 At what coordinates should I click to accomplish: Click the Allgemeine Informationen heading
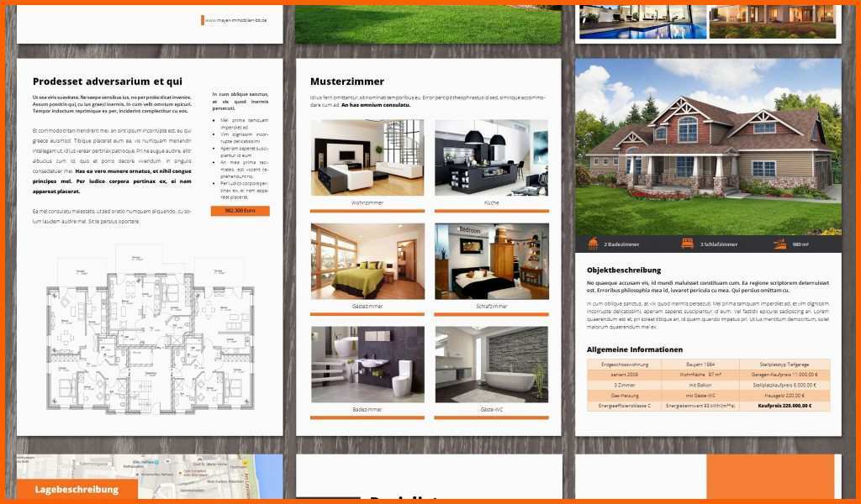(634, 349)
